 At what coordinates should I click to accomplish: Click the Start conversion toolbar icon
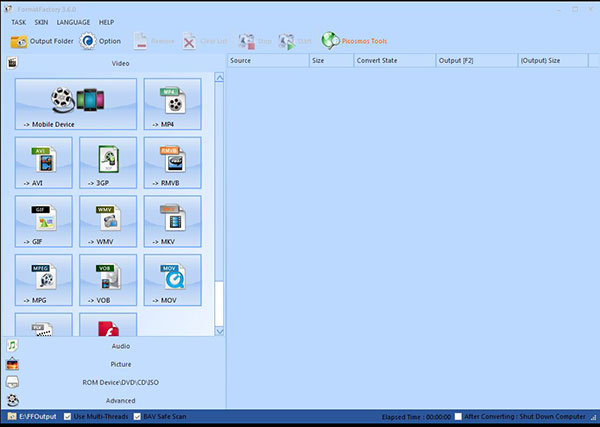click(x=287, y=41)
